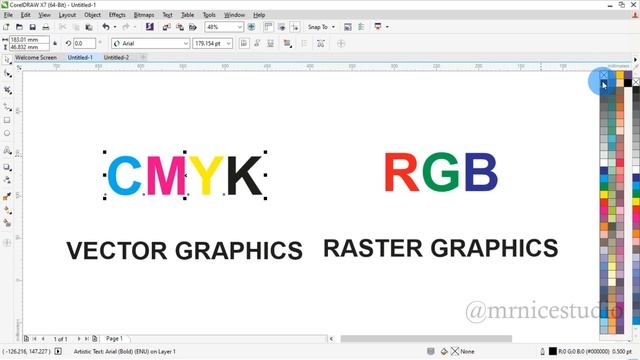
Task: Click the Export icon
Action: [x=180, y=27]
